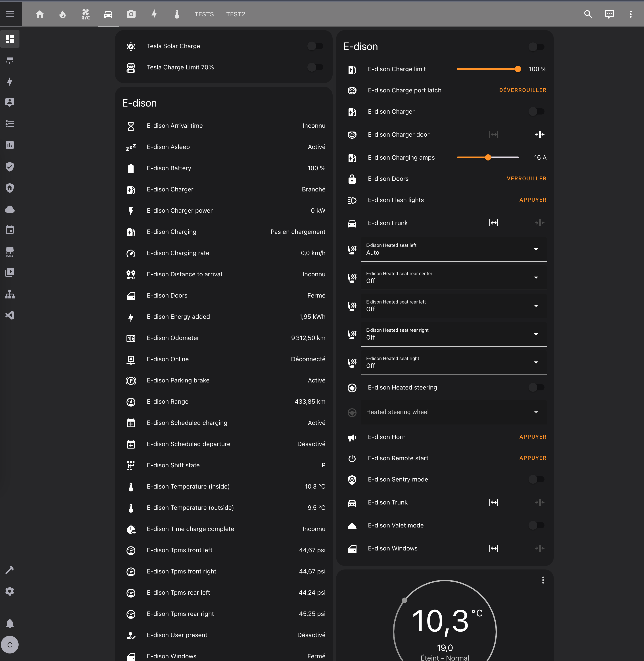The image size is (644, 661).
Task: Click the Studio Code Server sidebar icon
Action: pyautogui.click(x=10, y=315)
